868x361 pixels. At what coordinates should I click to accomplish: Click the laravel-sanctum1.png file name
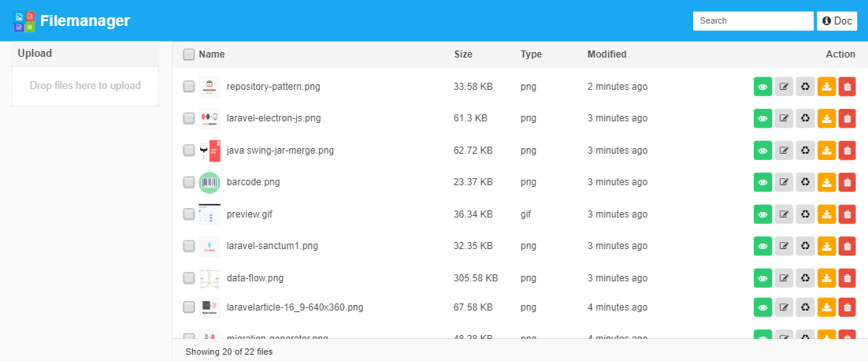click(x=272, y=246)
